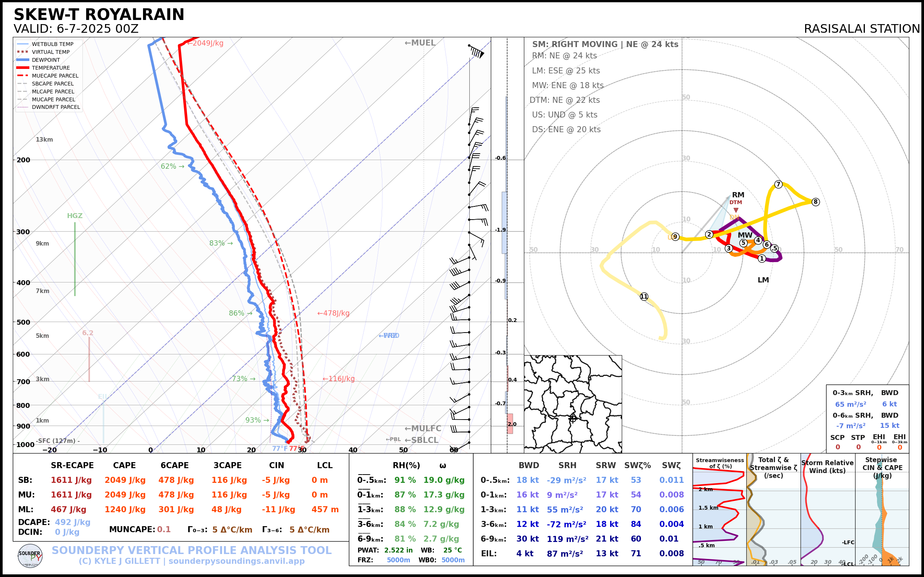Click the SB CAPE value 2049 J/kg
This screenshot has width=924, height=577.
[x=125, y=480]
